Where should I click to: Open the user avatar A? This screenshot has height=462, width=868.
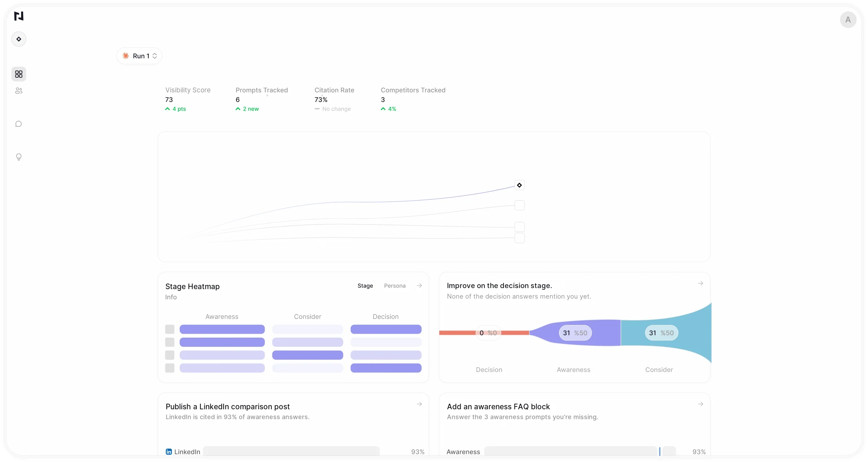pyautogui.click(x=848, y=20)
